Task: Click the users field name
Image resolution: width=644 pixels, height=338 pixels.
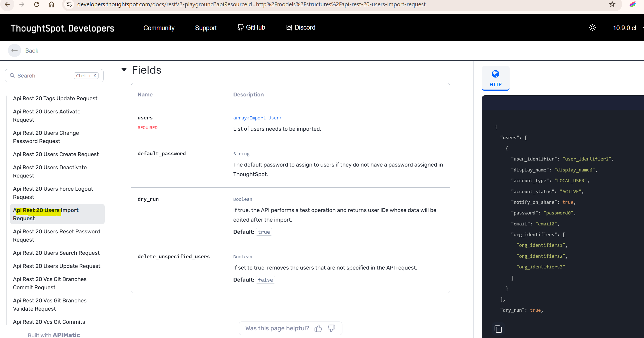Action: [145, 118]
